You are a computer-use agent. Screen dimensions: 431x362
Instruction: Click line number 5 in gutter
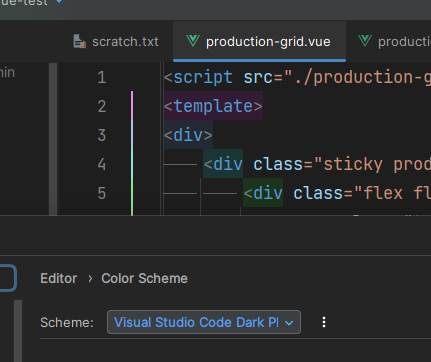tap(102, 193)
